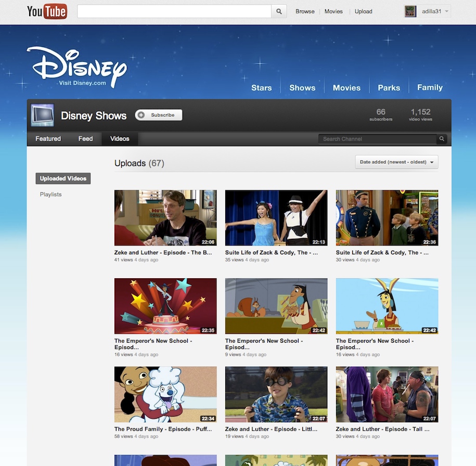Click the Emperor's New School title with 9 views
This screenshot has height=466, width=476.
(264, 344)
